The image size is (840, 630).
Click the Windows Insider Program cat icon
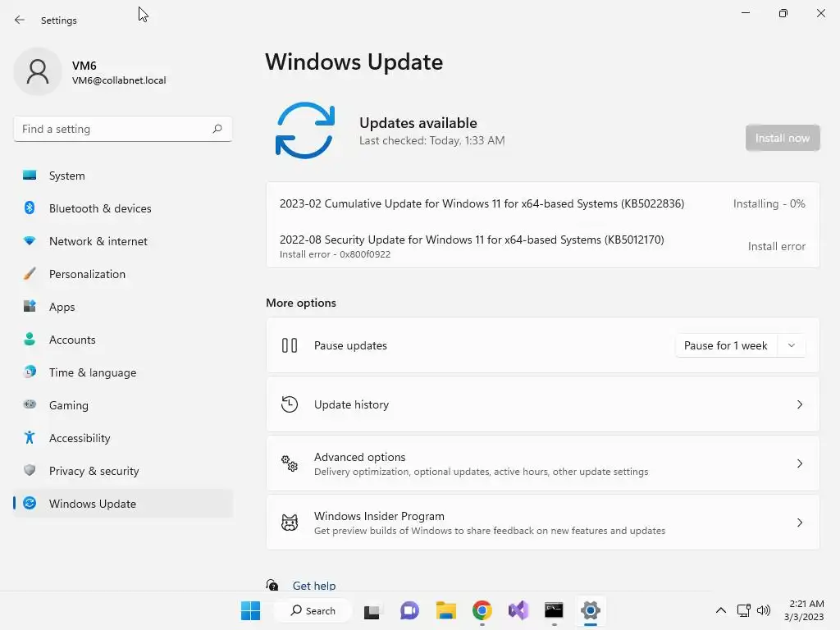click(290, 523)
